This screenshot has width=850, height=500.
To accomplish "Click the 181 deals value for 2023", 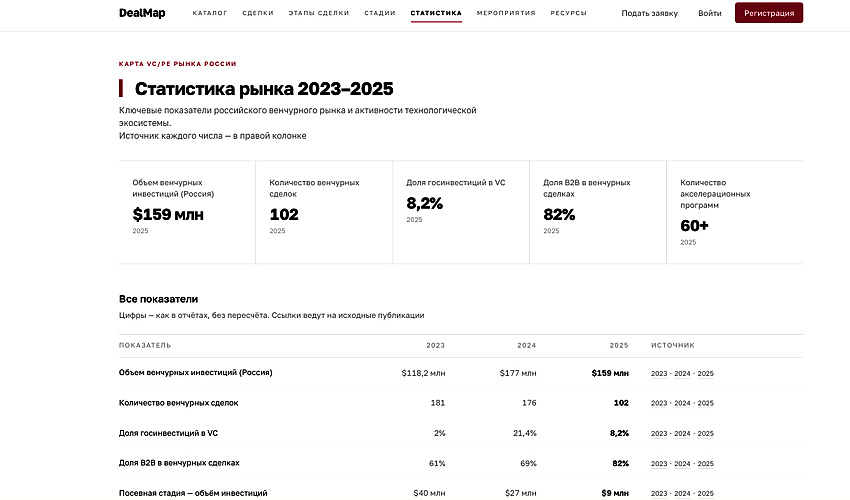I will coord(437,403).
